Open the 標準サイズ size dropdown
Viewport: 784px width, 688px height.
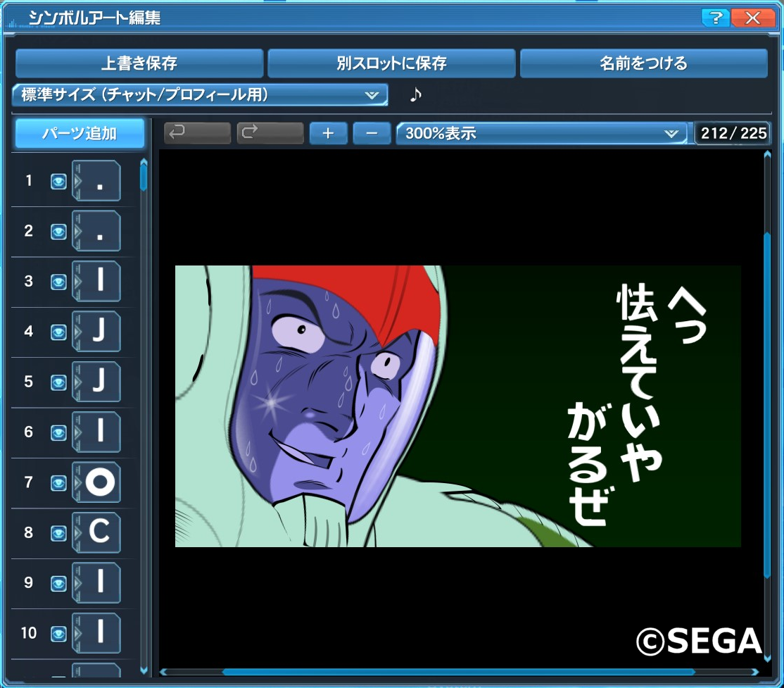pyautogui.click(x=200, y=94)
